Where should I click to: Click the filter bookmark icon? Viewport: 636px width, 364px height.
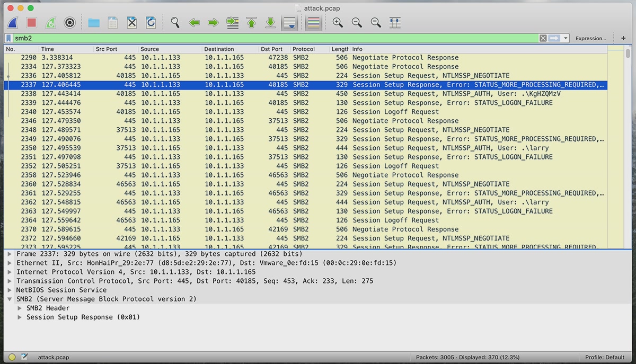point(9,38)
